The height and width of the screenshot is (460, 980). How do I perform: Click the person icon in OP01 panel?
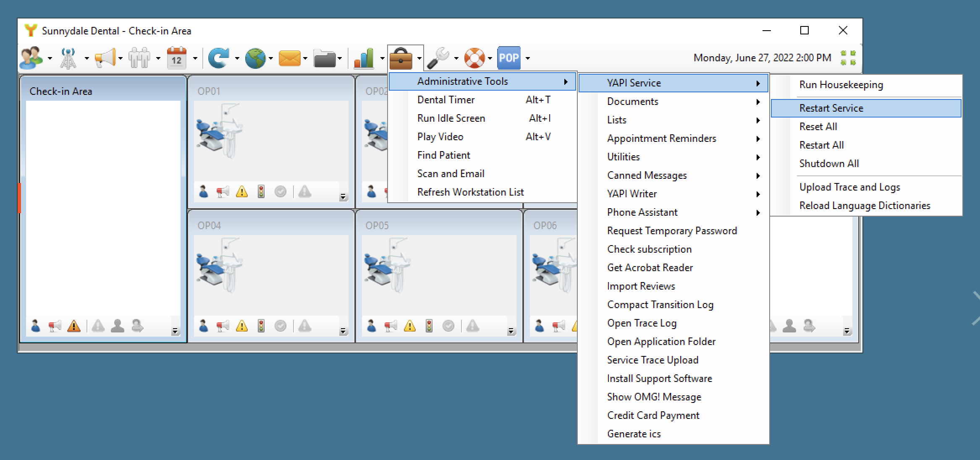click(204, 192)
